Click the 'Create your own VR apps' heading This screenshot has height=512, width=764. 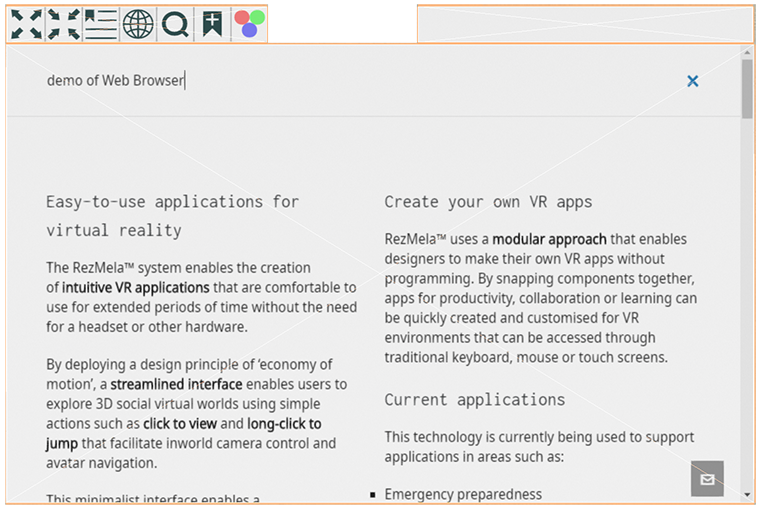488,202
